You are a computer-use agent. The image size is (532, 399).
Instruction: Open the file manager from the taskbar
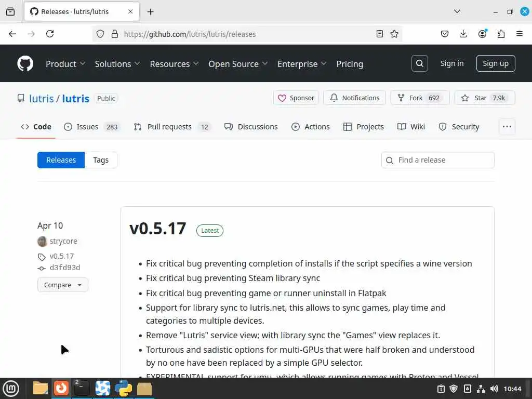tap(41, 389)
